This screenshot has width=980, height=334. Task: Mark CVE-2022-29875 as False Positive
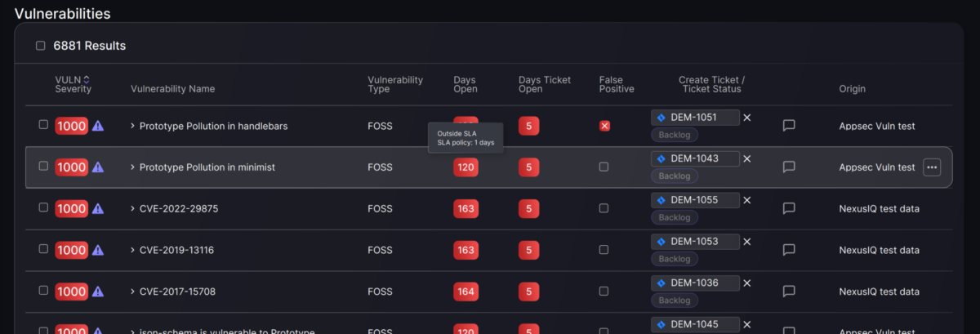click(604, 208)
